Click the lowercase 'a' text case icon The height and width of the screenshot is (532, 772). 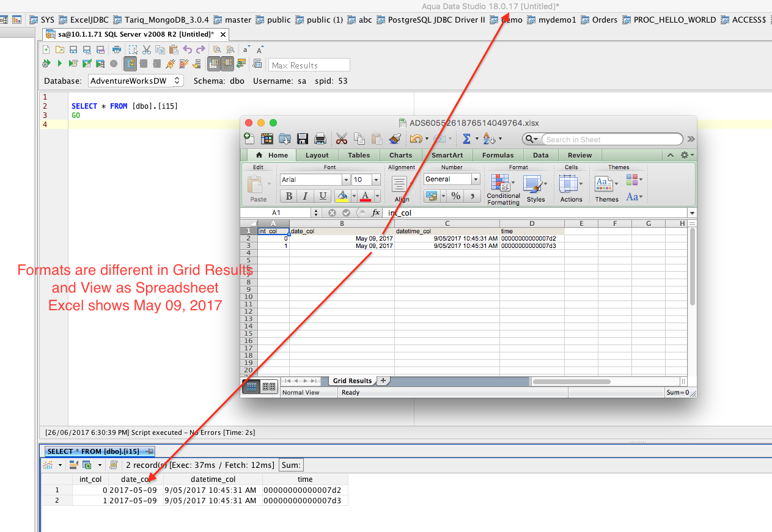click(246, 49)
